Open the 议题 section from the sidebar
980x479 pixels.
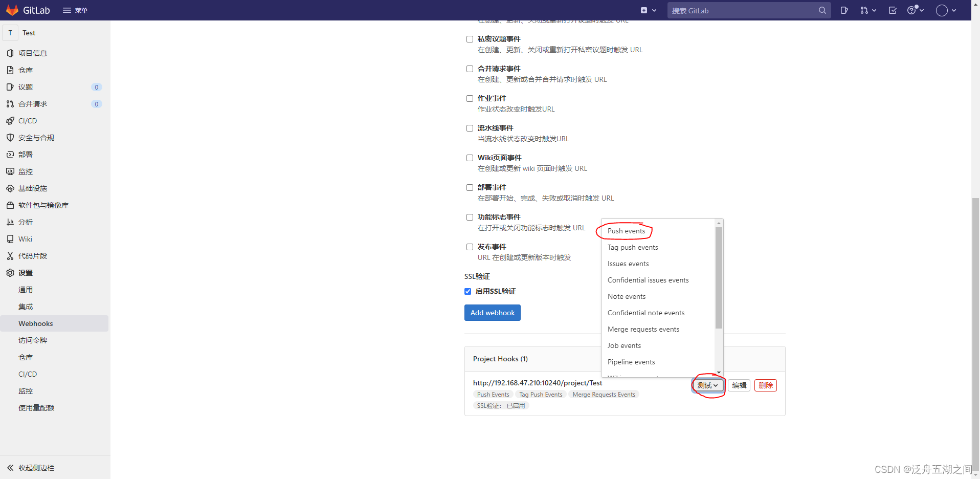(x=25, y=87)
